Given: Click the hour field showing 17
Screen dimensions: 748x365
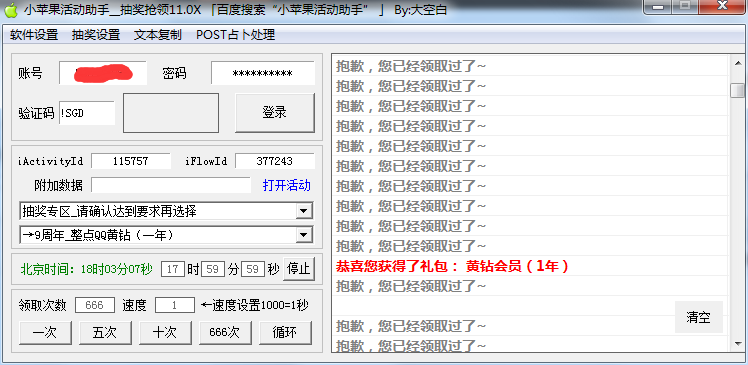Looking at the screenshot, I should point(173,269).
